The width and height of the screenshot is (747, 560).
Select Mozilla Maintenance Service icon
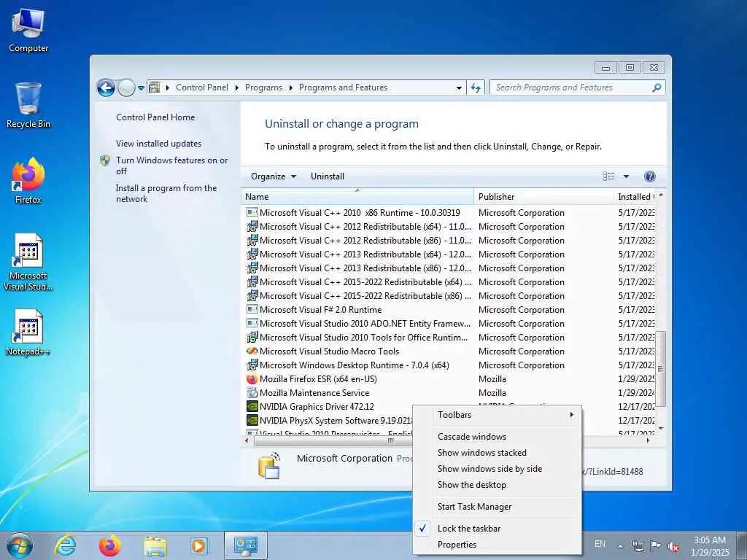(252, 393)
